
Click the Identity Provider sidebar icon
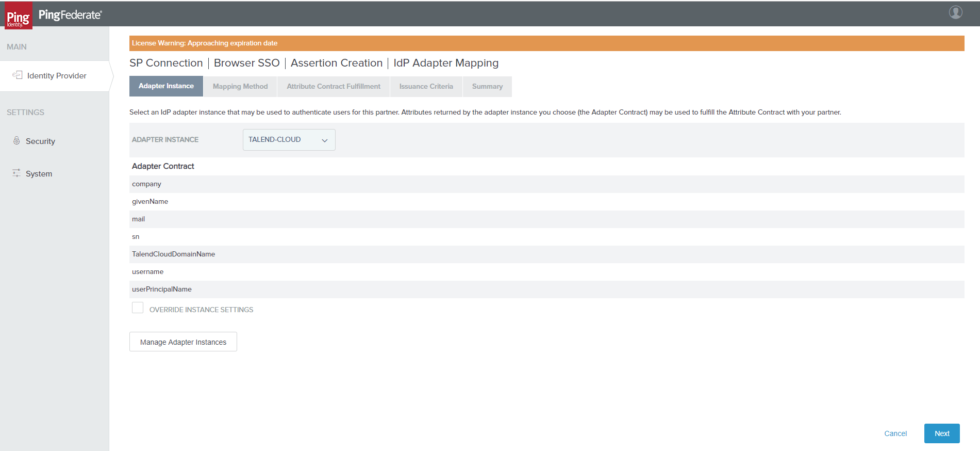point(18,75)
